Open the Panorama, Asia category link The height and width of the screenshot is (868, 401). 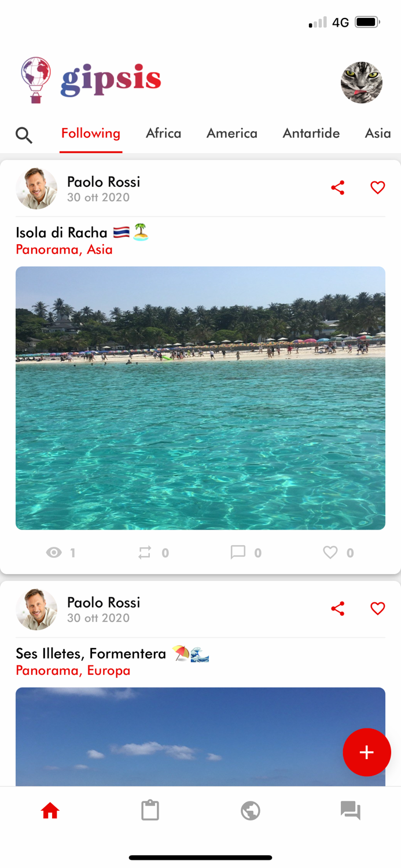point(64,249)
